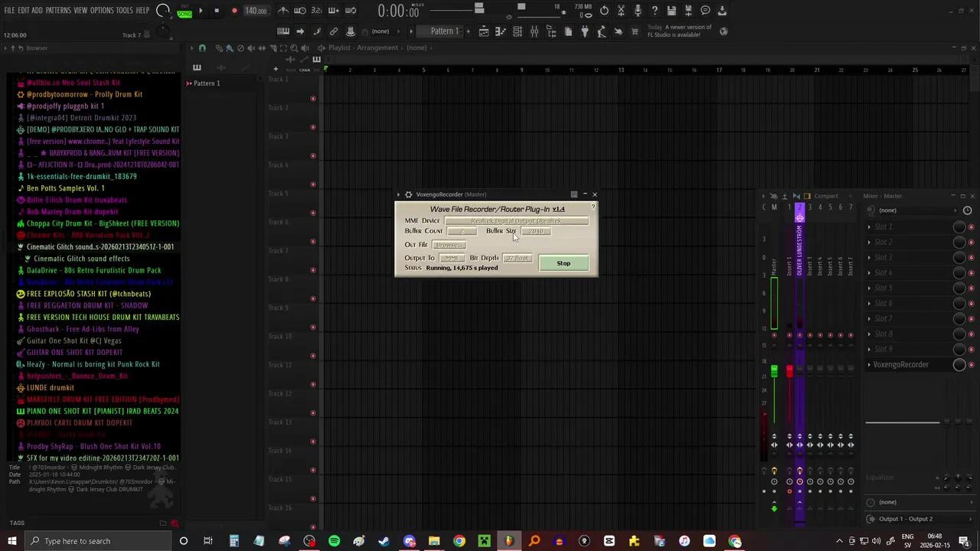980x551 pixels.
Task: Click the microphone recording icon
Action: (x=638, y=11)
